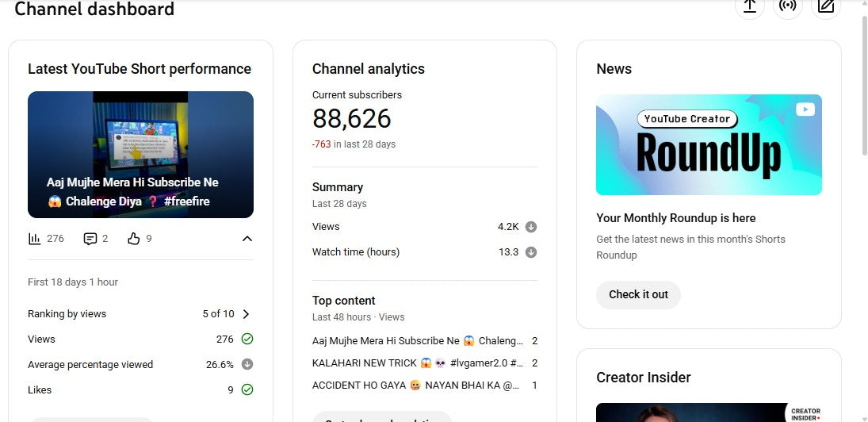Open the comments icon on latest Short
Screen dimensions: 868x422
coord(90,239)
